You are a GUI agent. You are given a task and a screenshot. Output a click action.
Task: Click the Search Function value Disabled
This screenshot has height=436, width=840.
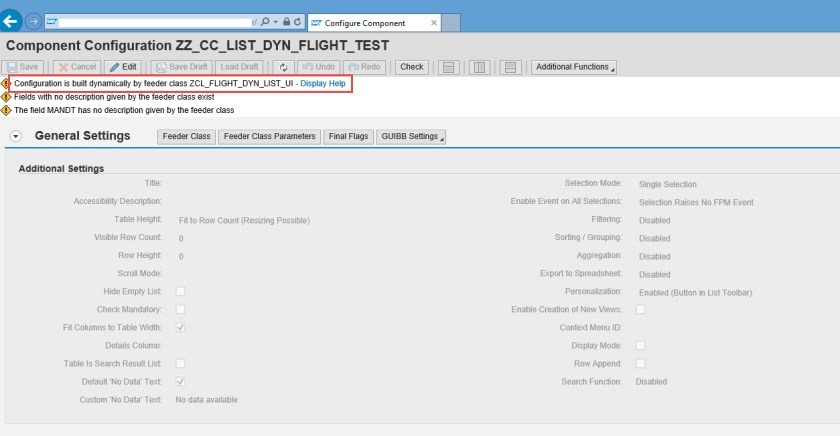coord(651,382)
